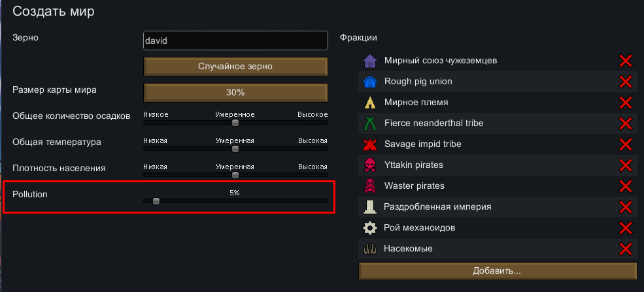Delete the Насекомые faction with red X
The width and height of the screenshot is (644, 292).
pos(626,249)
